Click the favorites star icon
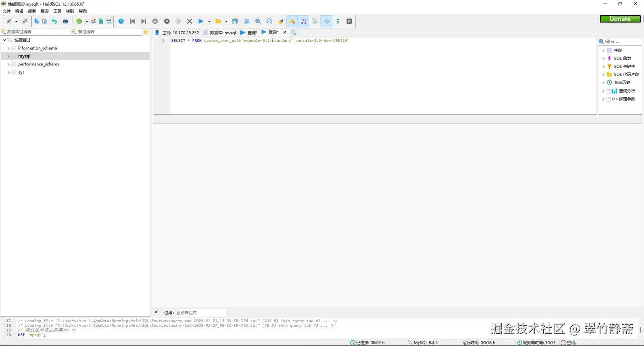 pyautogui.click(x=146, y=32)
